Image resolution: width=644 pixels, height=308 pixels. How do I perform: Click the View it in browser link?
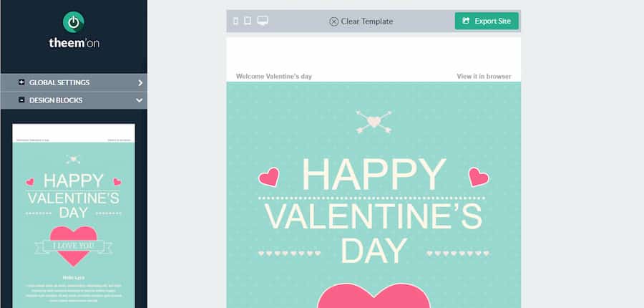tap(484, 76)
